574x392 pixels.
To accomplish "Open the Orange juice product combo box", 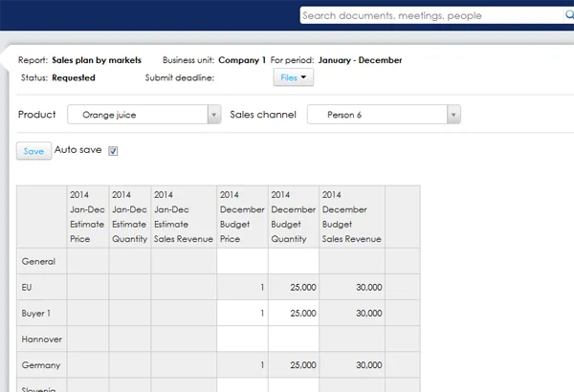I will click(x=143, y=115).
